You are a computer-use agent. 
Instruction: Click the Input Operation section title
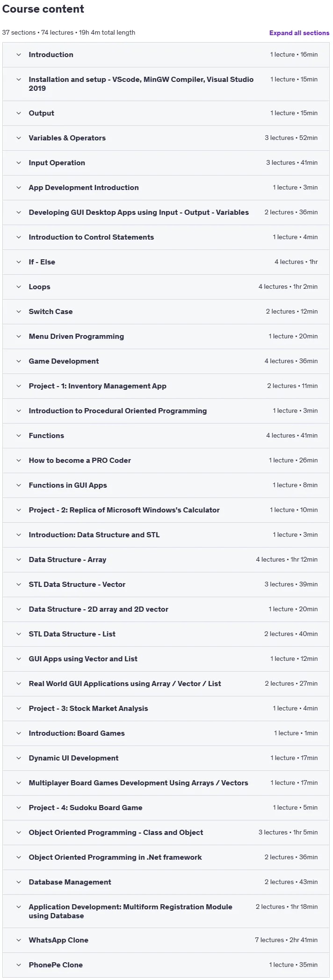pyautogui.click(x=57, y=163)
